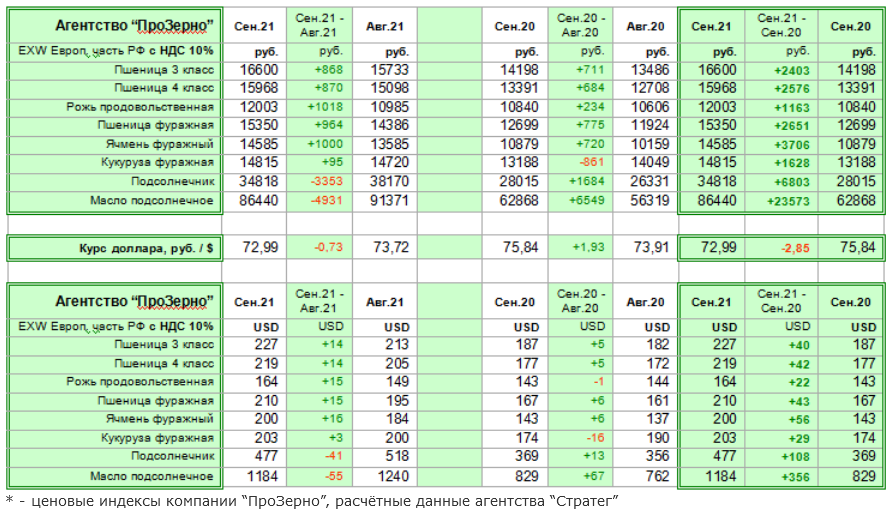The height and width of the screenshot is (519, 892).
Task: Select the red -0,73 dollar rate change
Action: pos(329,248)
